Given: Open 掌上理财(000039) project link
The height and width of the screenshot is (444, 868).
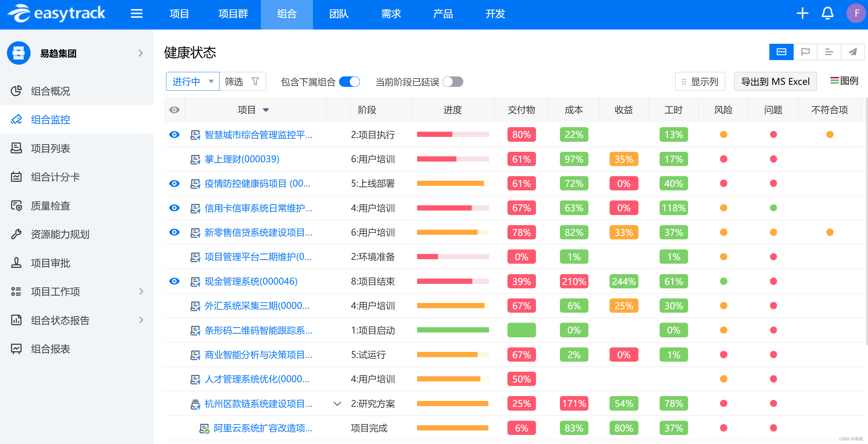Looking at the screenshot, I should [x=242, y=159].
